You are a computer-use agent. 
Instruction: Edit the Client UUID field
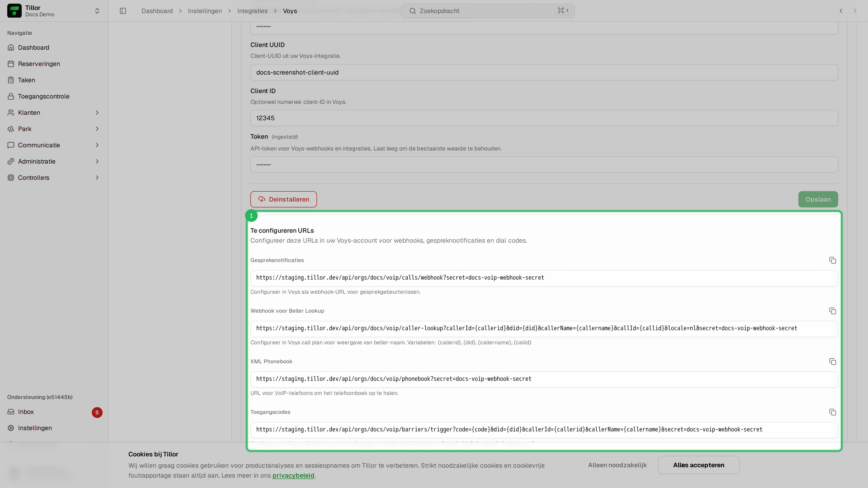(544, 72)
